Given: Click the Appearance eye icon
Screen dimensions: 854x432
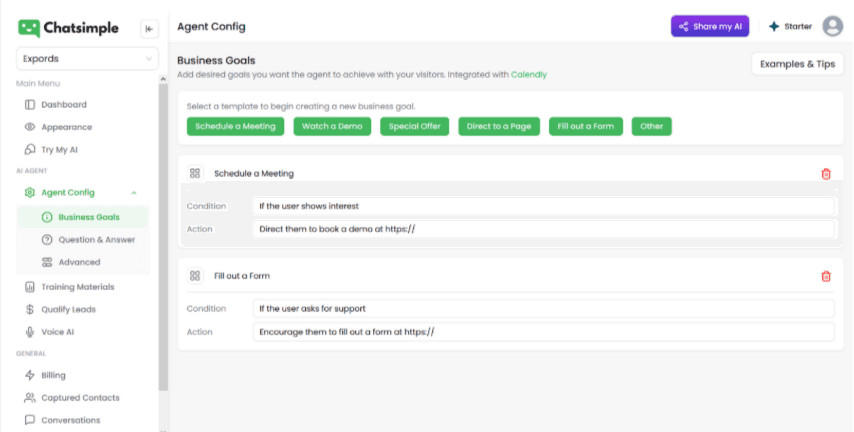Looking at the screenshot, I should (x=30, y=127).
